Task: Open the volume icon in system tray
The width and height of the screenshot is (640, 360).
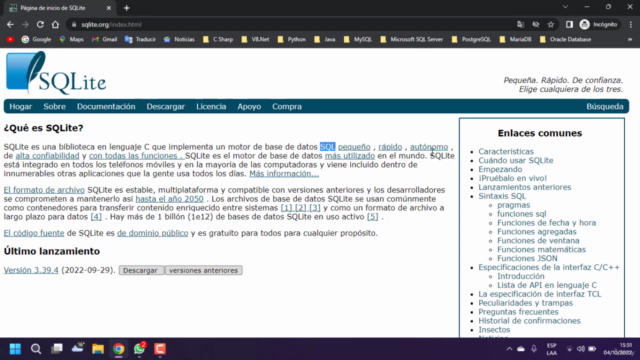Action: 580,349
